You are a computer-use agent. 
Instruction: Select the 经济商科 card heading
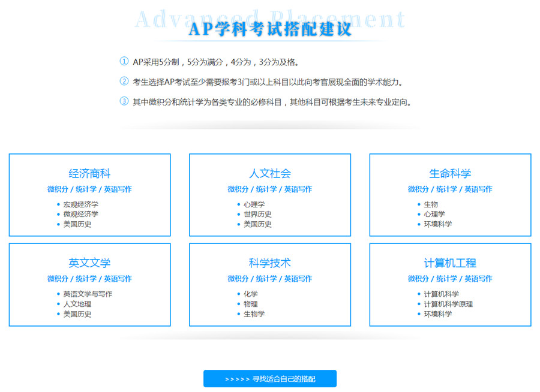(89, 174)
